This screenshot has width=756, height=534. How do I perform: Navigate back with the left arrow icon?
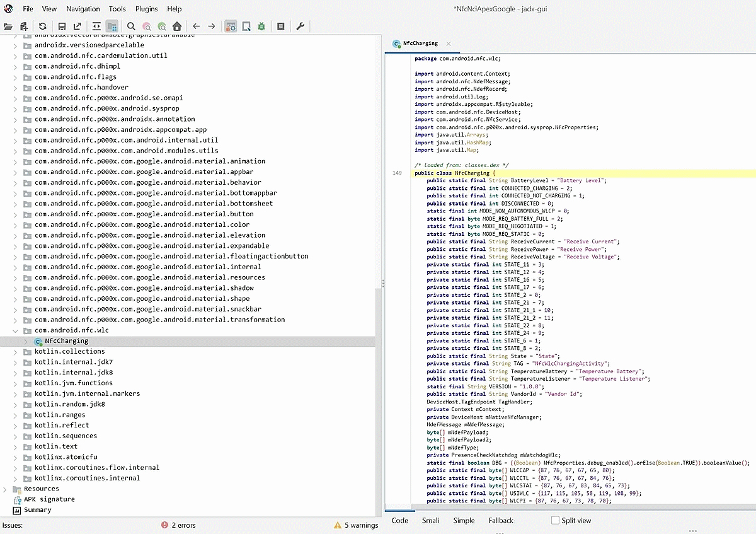pyautogui.click(x=197, y=26)
